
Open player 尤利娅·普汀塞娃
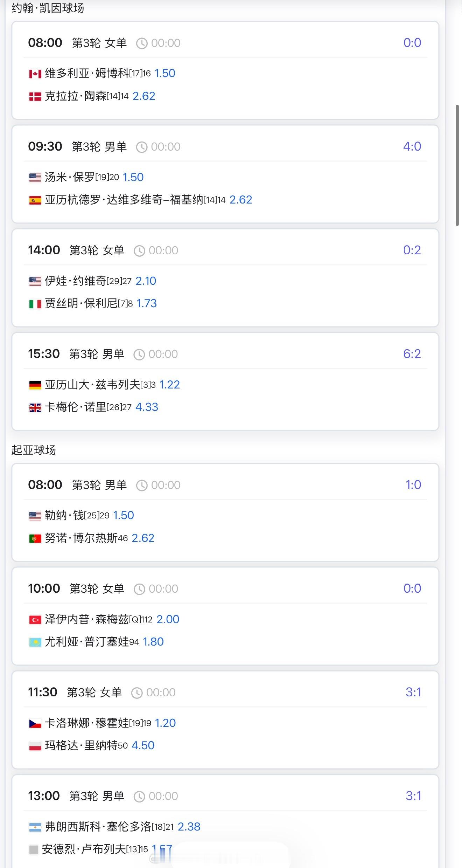[x=87, y=642]
